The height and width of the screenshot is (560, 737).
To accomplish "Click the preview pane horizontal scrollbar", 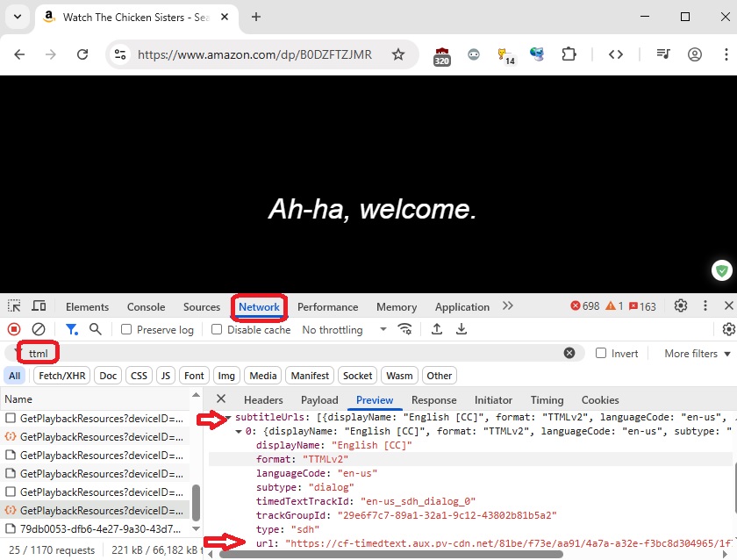I will tap(391, 555).
